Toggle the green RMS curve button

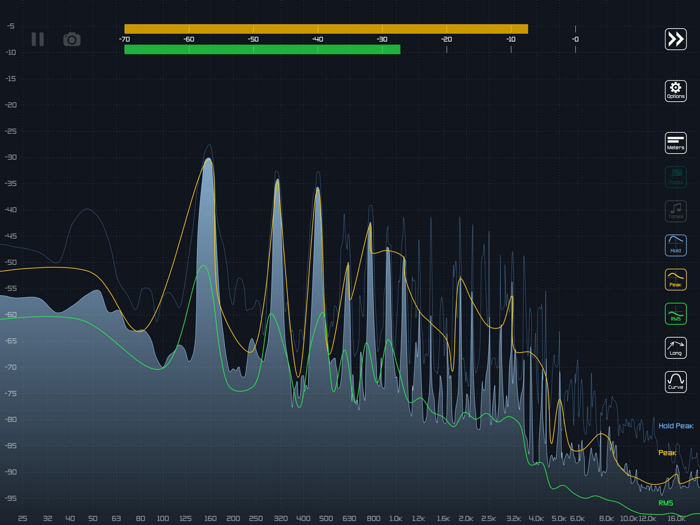click(676, 314)
